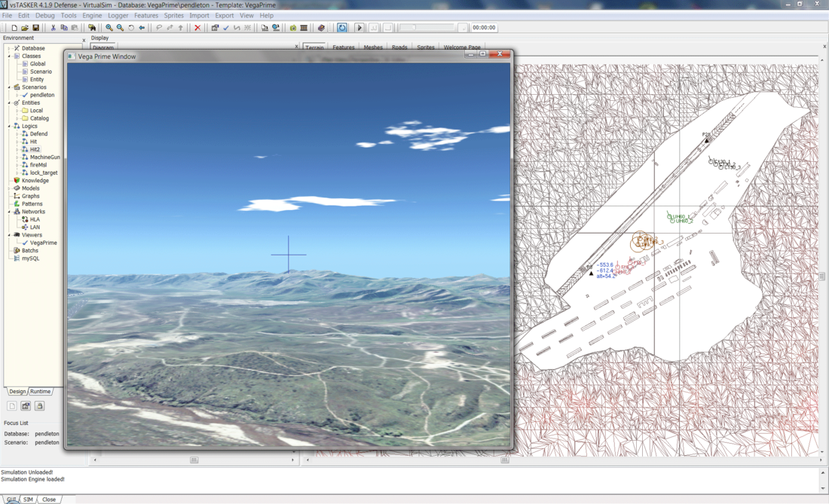
Task: Click the Cut scissors icon
Action: (x=53, y=28)
